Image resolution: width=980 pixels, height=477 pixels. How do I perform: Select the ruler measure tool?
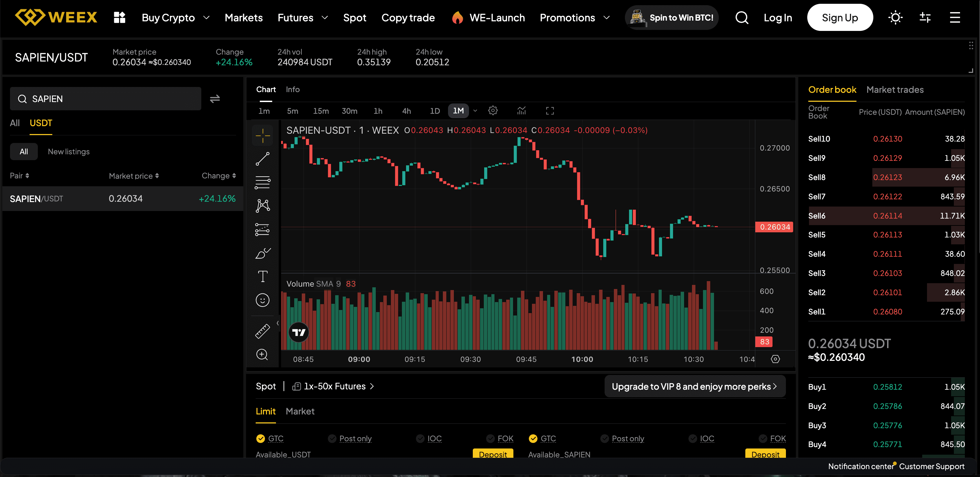263,331
